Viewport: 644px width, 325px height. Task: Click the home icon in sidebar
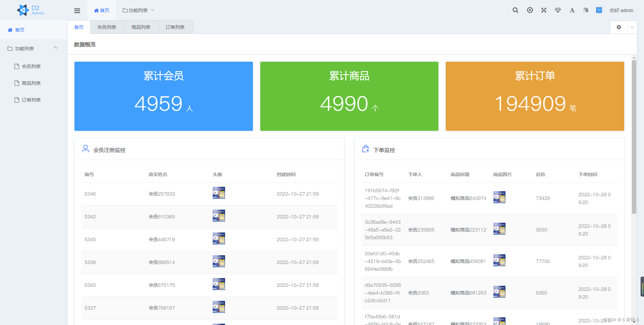click(10, 30)
